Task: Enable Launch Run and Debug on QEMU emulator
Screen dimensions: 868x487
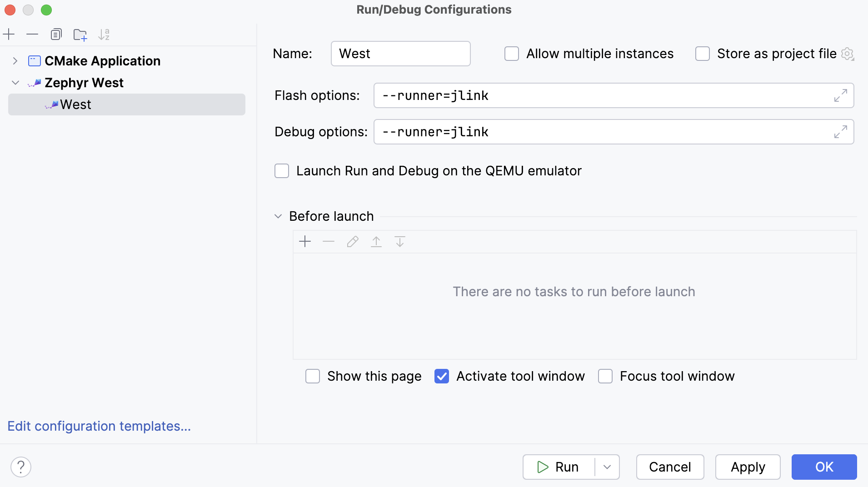Action: point(282,171)
